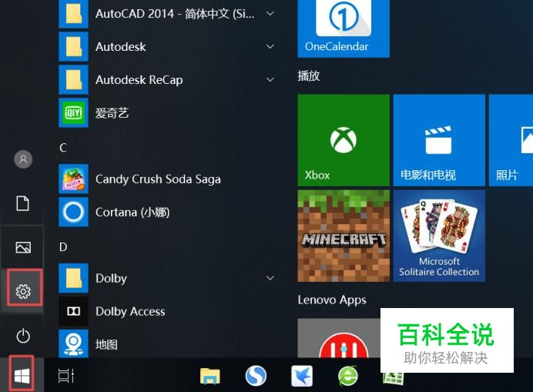Click the Power icon in Start sidebar

pos(23,336)
